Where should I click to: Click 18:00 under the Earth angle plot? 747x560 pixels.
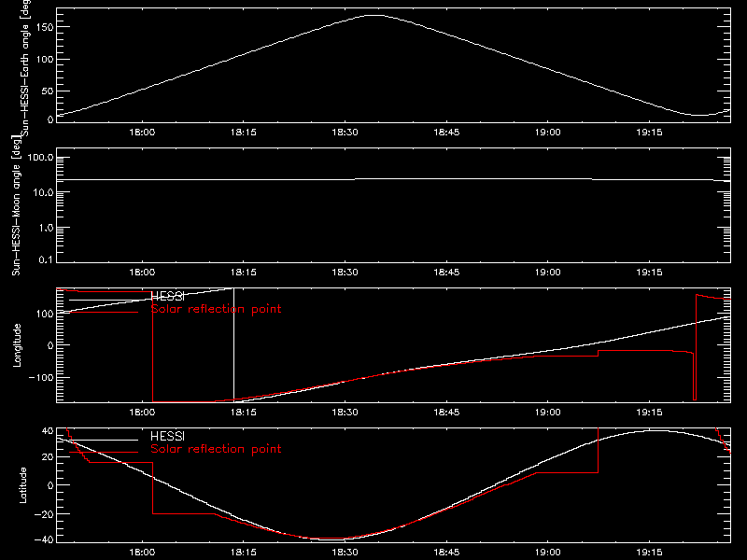point(142,132)
